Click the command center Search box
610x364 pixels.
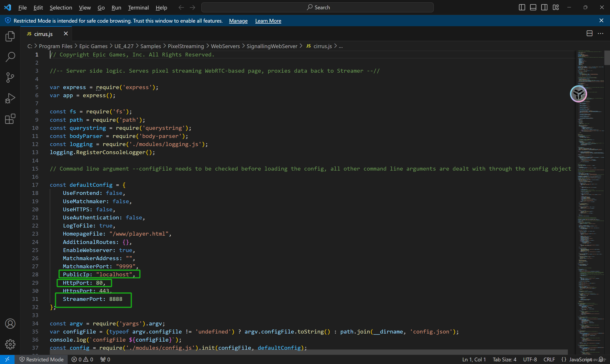click(317, 7)
